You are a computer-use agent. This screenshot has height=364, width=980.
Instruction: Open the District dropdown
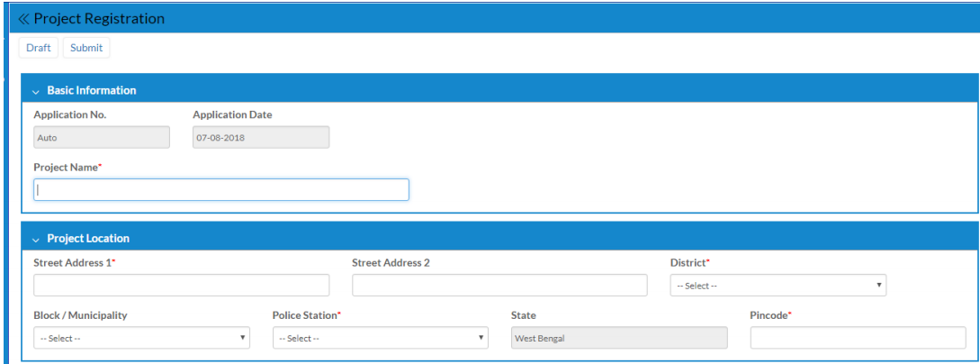pyautogui.click(x=778, y=286)
